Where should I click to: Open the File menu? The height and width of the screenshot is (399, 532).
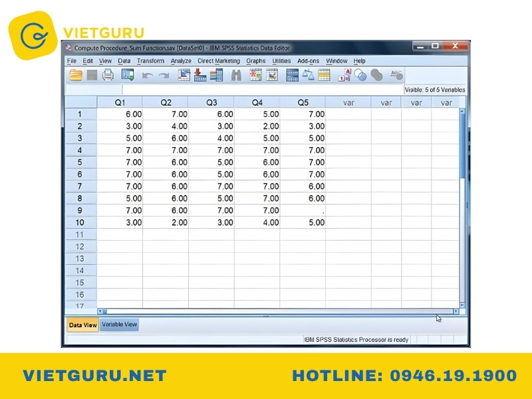point(72,61)
